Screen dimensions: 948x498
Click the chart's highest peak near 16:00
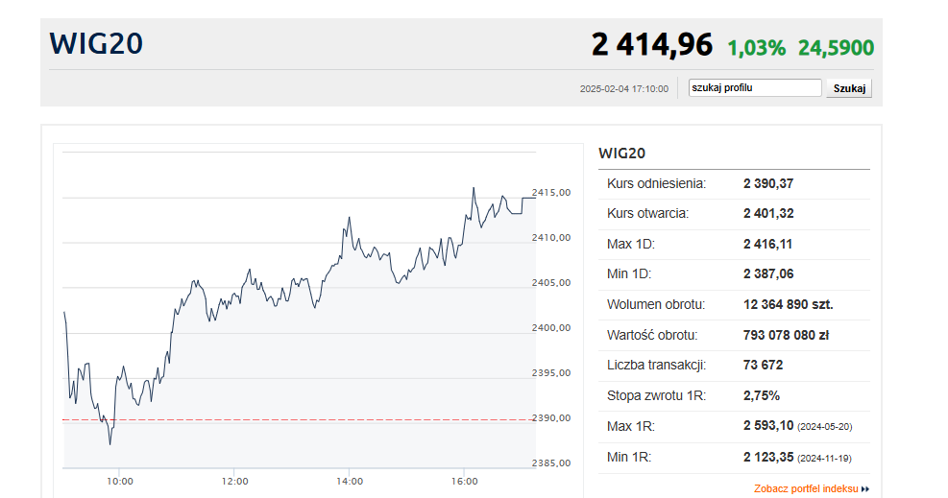[473, 188]
